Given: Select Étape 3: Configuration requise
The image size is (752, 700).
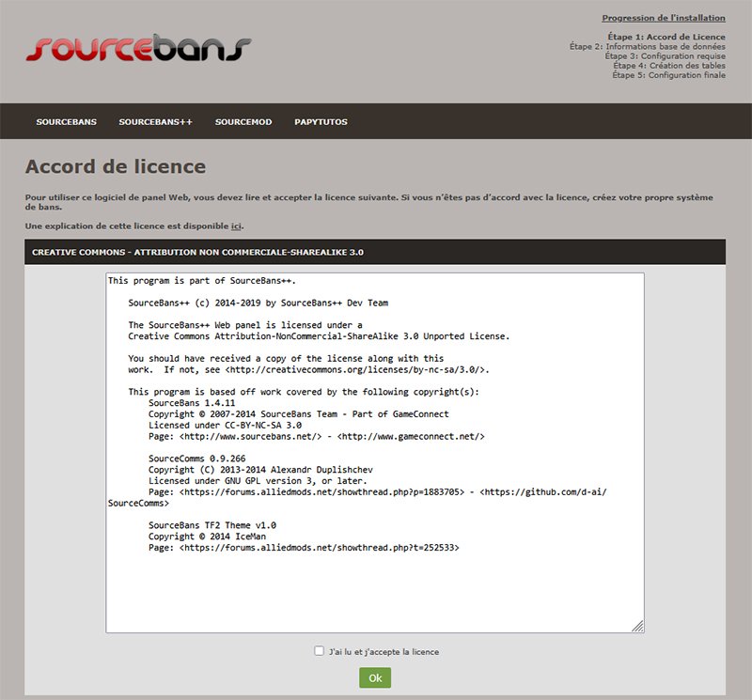Looking at the screenshot, I should pos(665,55).
